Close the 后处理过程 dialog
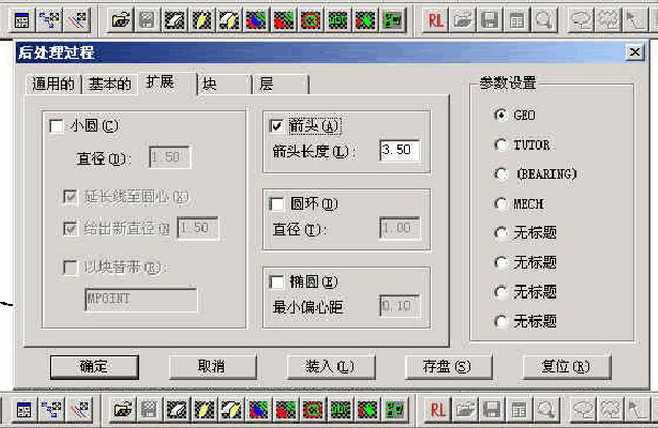The height and width of the screenshot is (428, 658). (x=635, y=52)
